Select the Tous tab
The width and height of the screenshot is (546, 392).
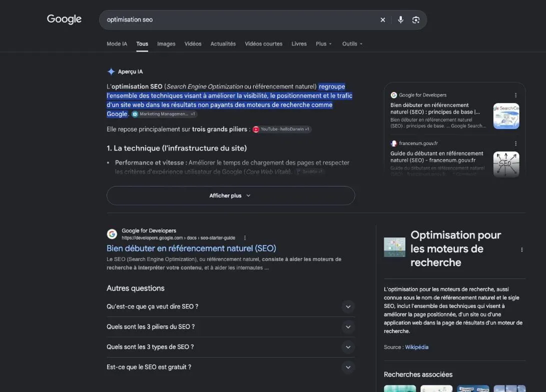tap(142, 44)
